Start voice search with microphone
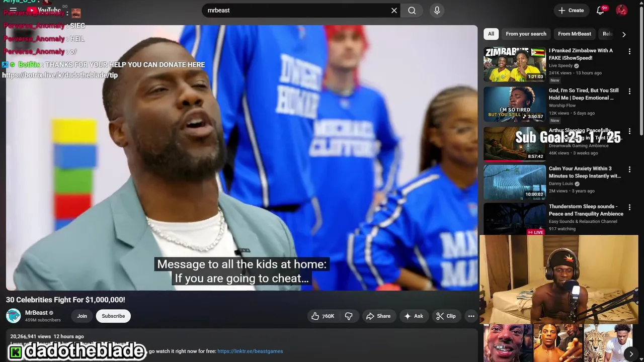 click(x=437, y=11)
